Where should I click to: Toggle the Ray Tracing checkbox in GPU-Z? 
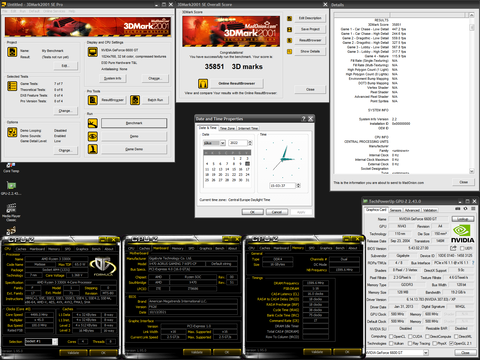click(x=410, y=343)
